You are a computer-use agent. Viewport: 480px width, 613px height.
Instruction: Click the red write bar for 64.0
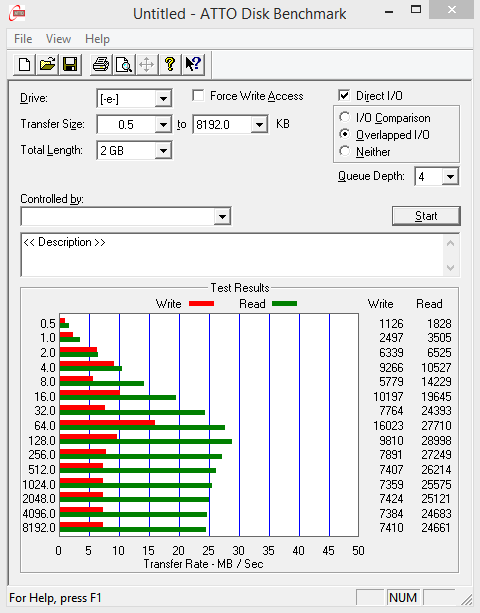tap(107, 422)
